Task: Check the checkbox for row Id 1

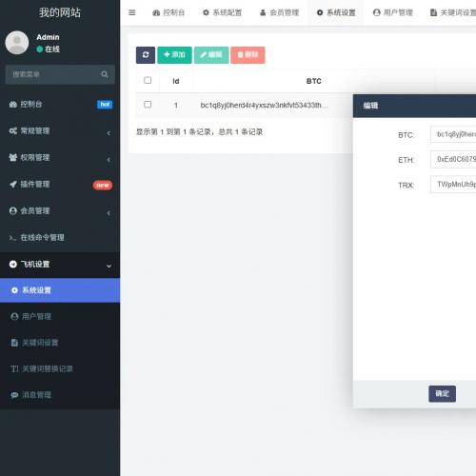Action: click(148, 105)
